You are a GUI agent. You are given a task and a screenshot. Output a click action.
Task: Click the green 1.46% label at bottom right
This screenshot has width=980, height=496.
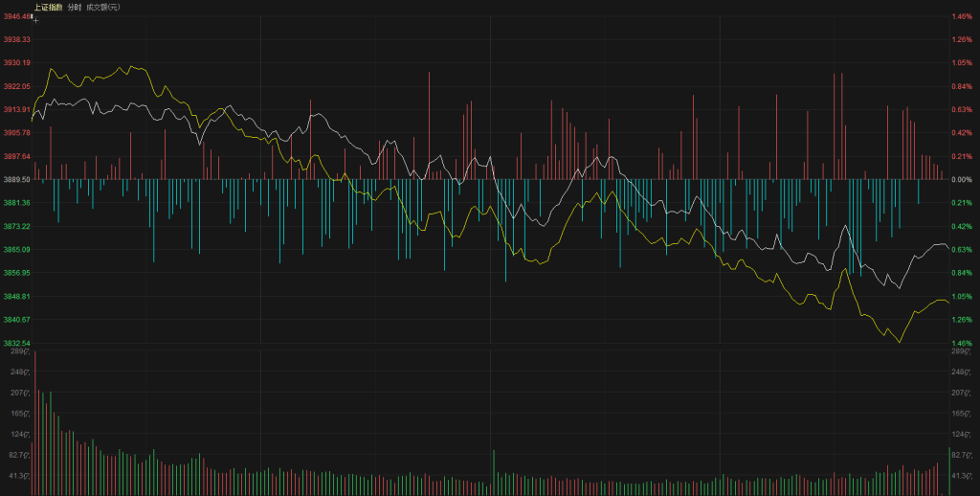[962, 343]
